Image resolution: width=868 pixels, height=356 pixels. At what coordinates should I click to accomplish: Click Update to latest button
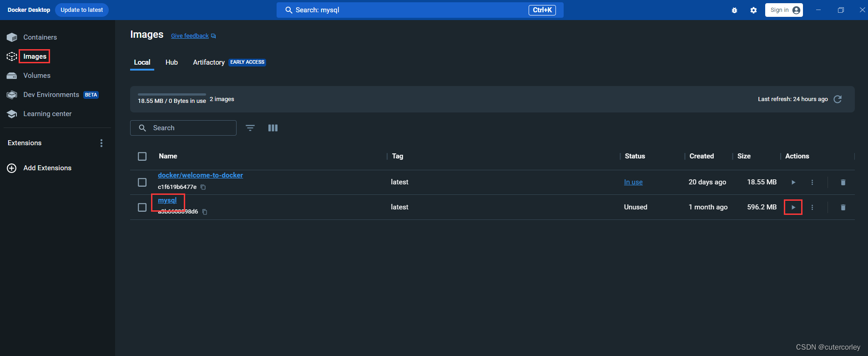pos(82,10)
